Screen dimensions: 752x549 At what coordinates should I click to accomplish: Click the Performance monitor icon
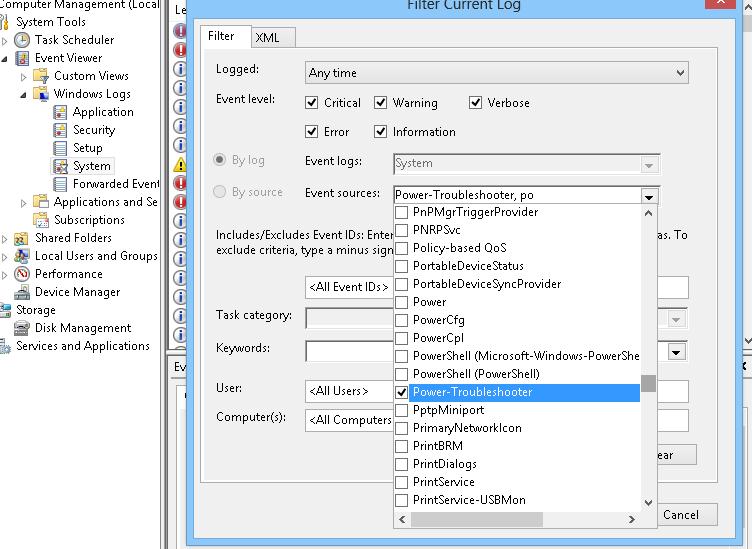click(x=22, y=274)
